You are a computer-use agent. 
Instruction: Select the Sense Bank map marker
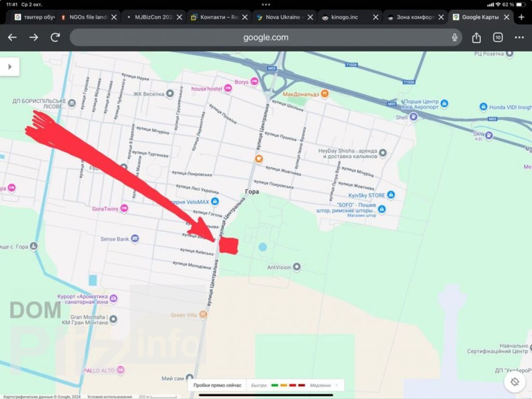[x=135, y=239]
